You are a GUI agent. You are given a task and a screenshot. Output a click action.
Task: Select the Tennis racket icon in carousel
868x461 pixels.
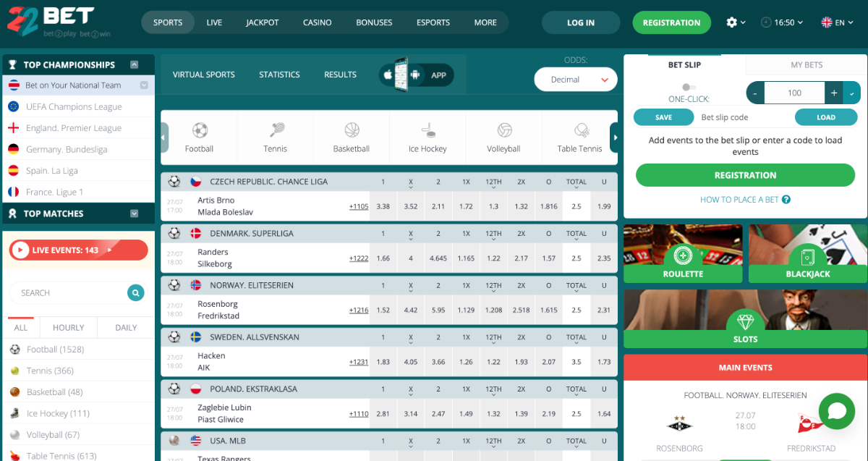[276, 130]
